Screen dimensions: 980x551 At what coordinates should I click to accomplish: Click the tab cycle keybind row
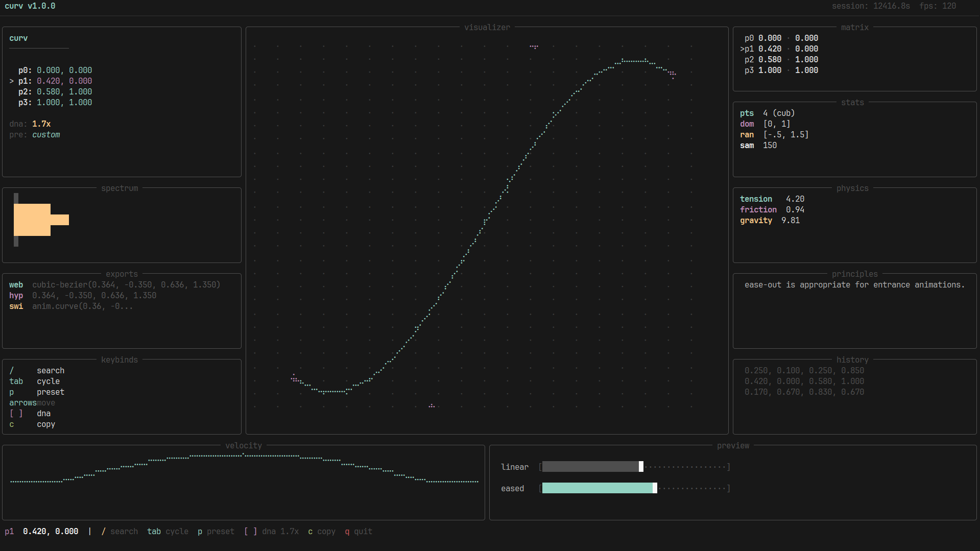34,381
